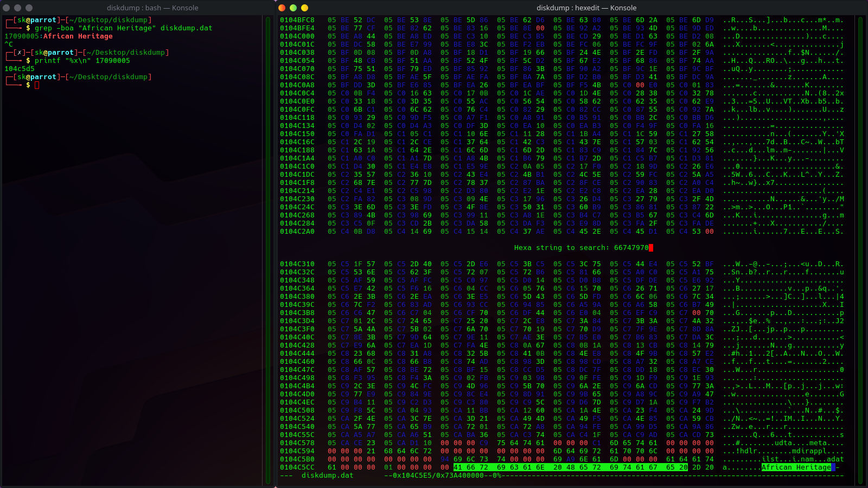Click the grep -boa "African Heritage" command line

tap(123, 28)
